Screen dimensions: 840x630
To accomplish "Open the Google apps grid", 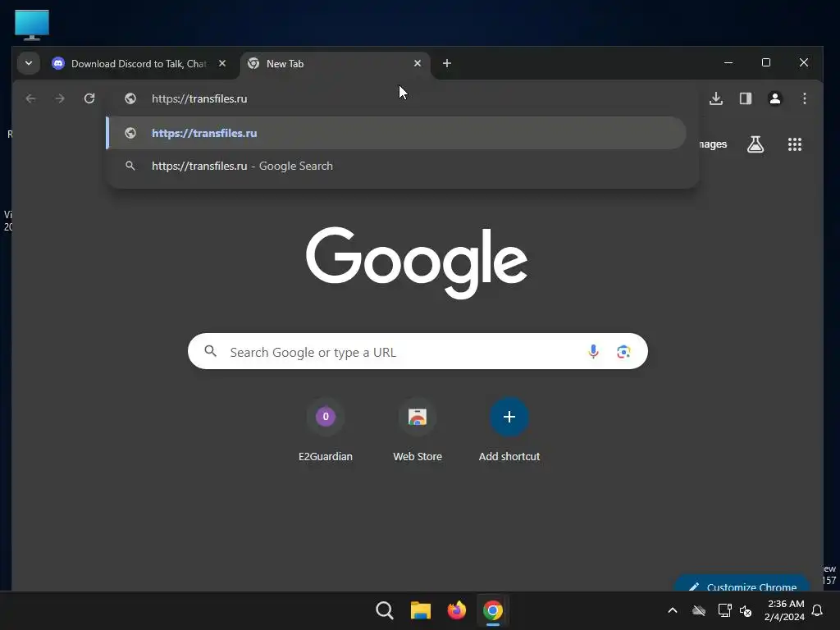I will pos(795,144).
